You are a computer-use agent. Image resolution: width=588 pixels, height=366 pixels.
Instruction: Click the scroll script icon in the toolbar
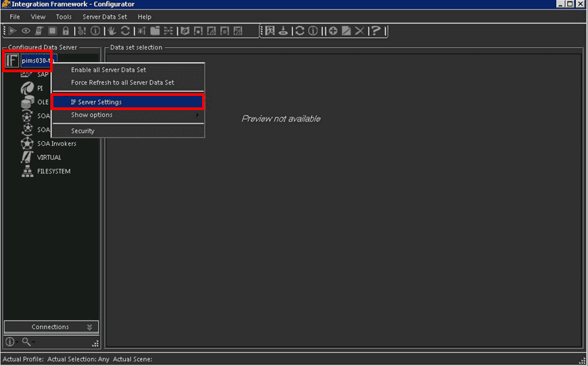[39, 30]
